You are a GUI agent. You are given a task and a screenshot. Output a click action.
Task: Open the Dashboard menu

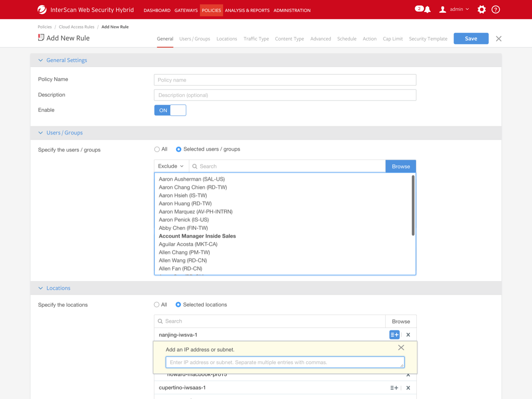[157, 10]
